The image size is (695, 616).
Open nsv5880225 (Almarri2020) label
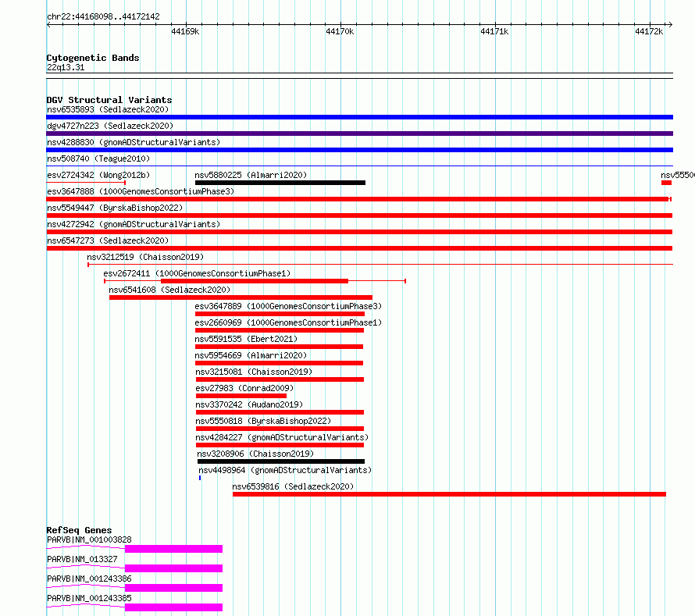[x=251, y=175]
